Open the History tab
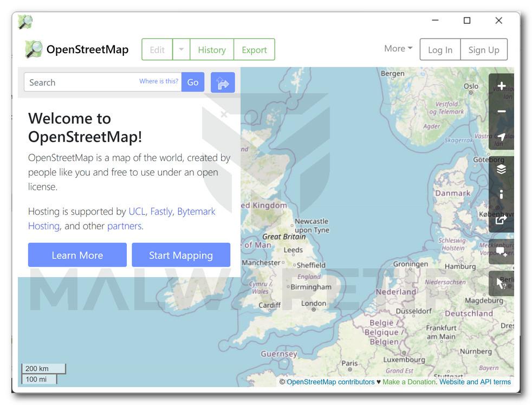 [212, 49]
